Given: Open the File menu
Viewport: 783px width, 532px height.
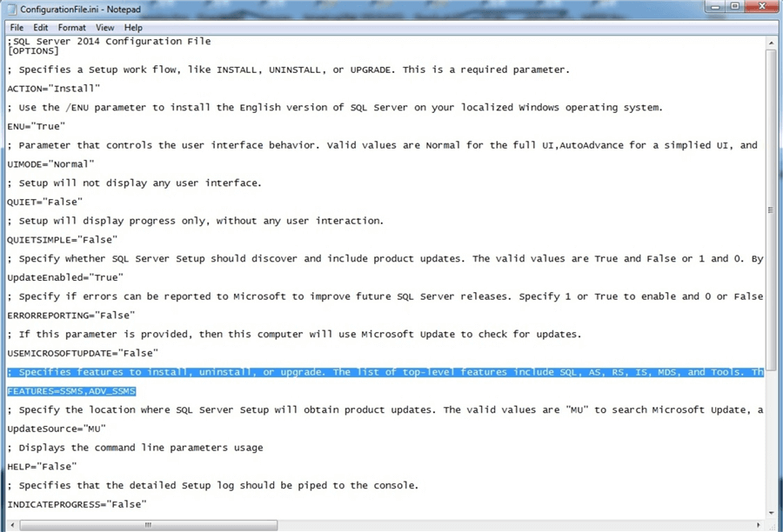Looking at the screenshot, I should click(17, 28).
